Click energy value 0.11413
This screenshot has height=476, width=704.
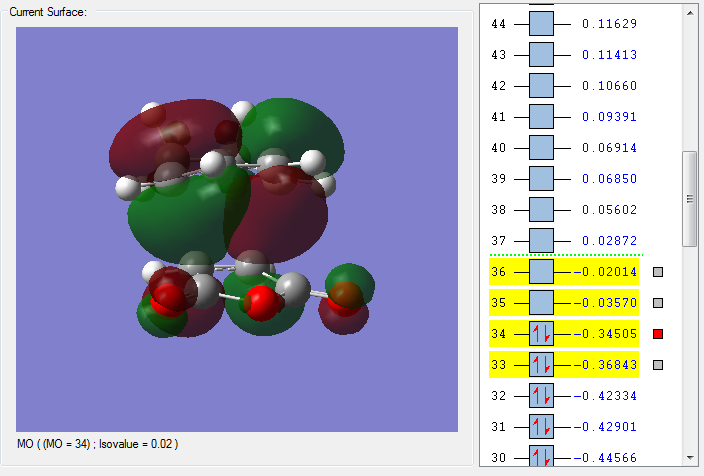(609, 55)
